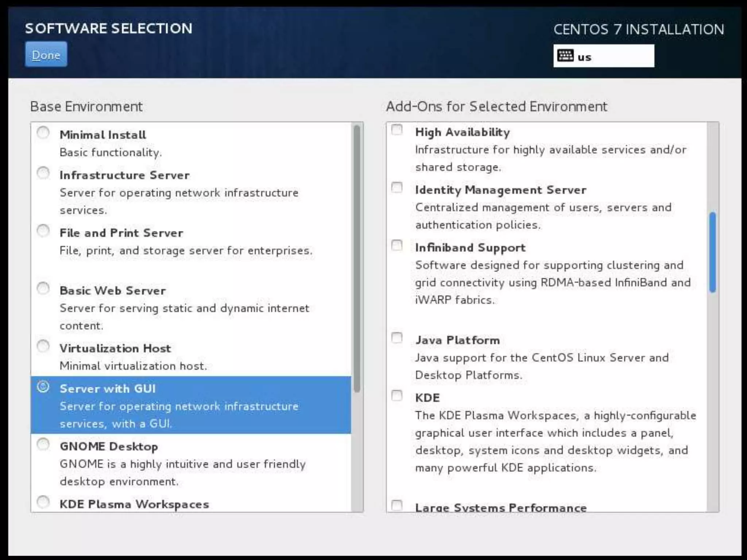This screenshot has height=560, width=747.
Task: Click the Add-Ons list blue scrollbar thumb
Action: pyautogui.click(x=712, y=252)
